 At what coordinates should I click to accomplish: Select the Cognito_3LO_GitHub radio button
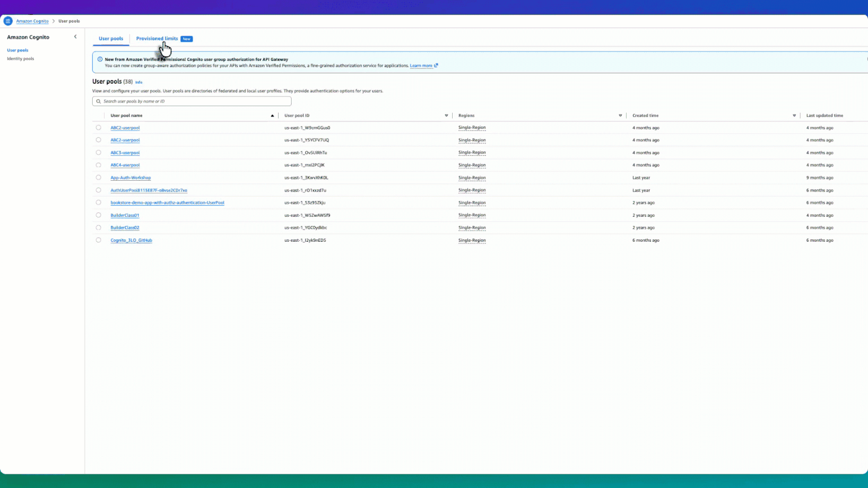98,240
